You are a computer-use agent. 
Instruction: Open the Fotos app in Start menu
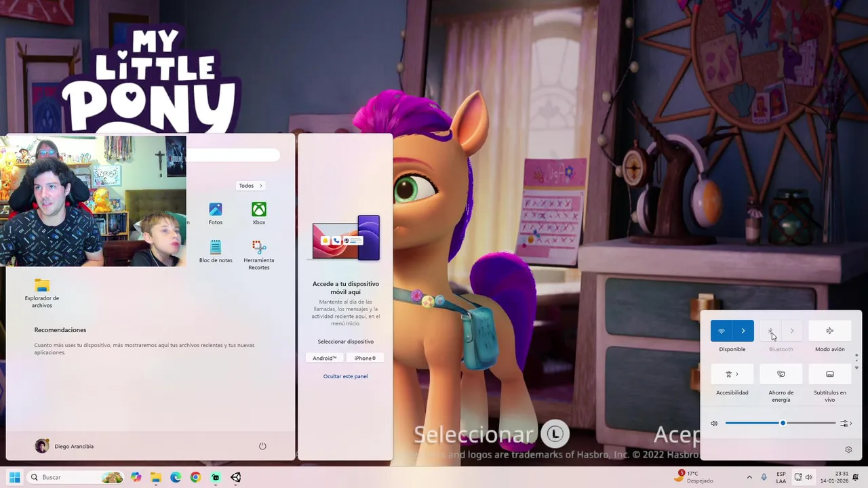pyautogui.click(x=216, y=213)
